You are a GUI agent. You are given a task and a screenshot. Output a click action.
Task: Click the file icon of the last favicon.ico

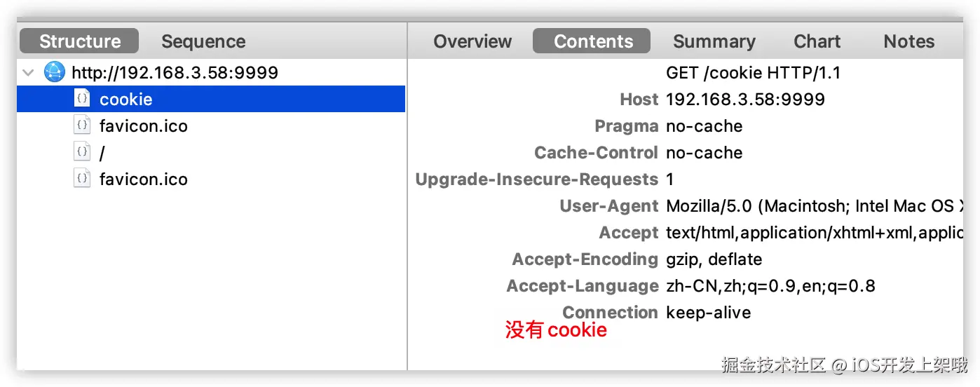(82, 179)
